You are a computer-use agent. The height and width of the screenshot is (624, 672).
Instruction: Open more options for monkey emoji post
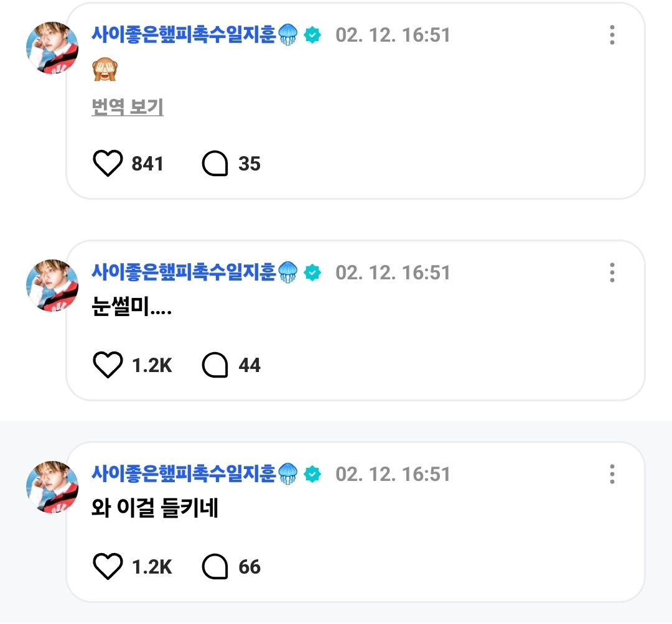pyautogui.click(x=612, y=35)
